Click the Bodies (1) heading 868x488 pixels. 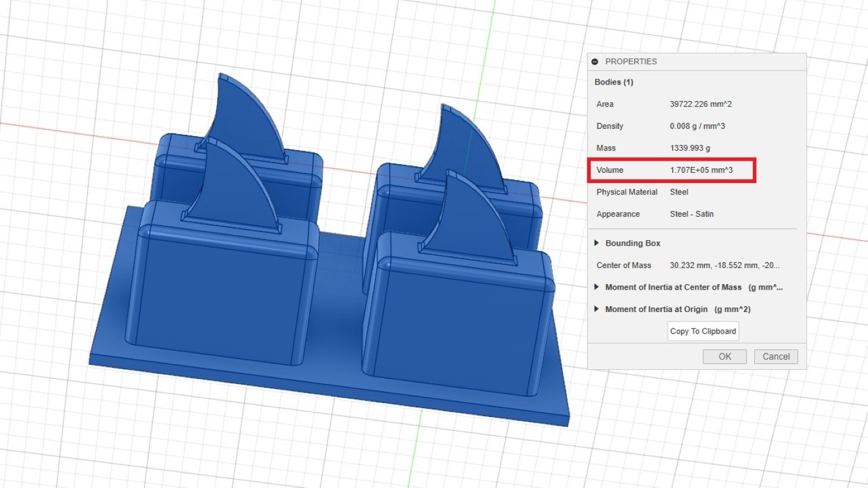coord(614,83)
